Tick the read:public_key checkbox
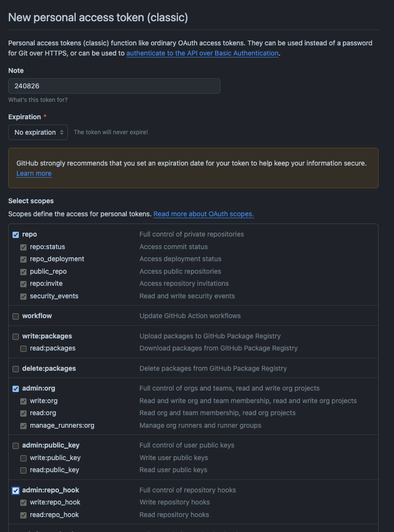 (x=24, y=470)
